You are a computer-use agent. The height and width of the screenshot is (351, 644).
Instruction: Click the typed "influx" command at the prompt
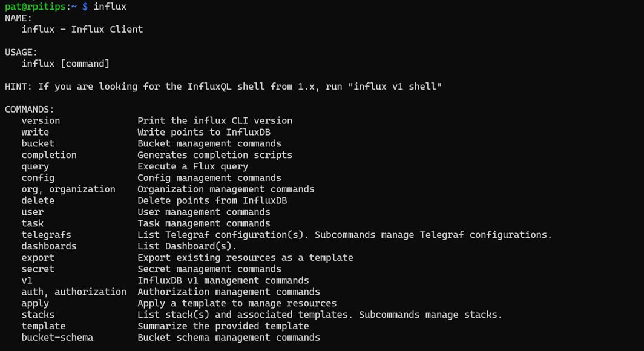tap(110, 7)
